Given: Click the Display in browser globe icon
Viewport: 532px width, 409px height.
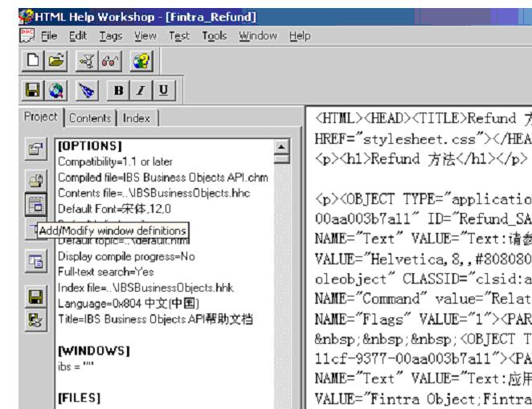Looking at the screenshot, I should point(56,91).
